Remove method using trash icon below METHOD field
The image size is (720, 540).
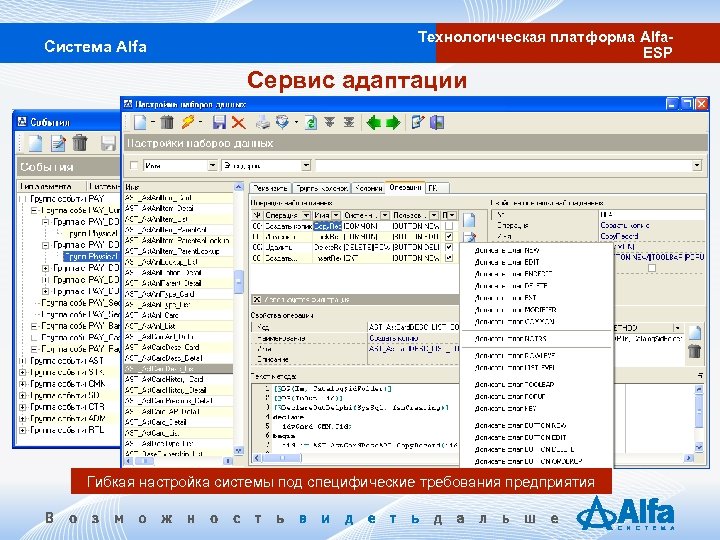click(x=695, y=352)
